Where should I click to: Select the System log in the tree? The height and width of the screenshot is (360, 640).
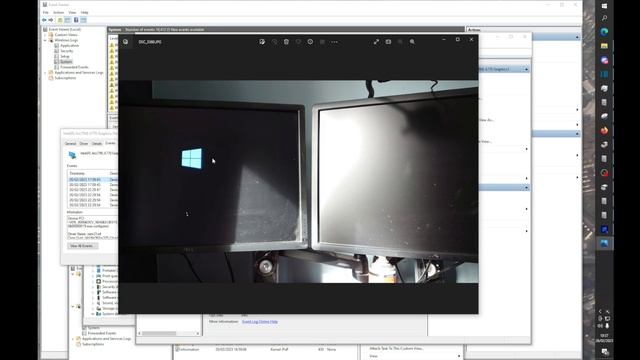(x=66, y=62)
